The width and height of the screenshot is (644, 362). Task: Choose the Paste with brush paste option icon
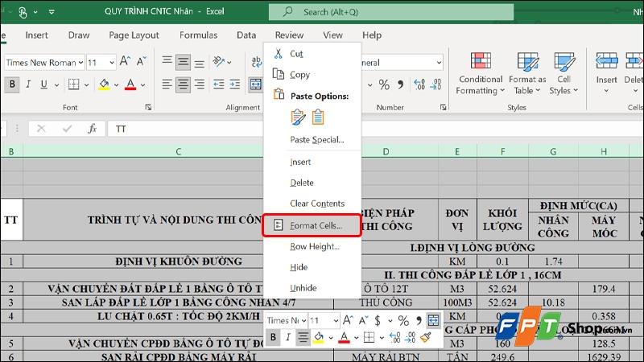(298, 117)
